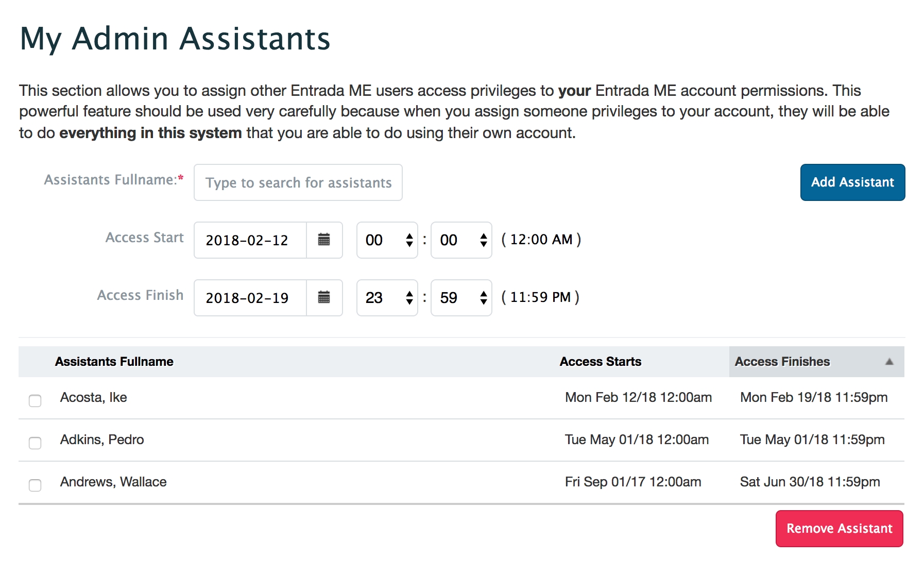Open the Access Finish calendar picker
This screenshot has width=924, height=574.
click(324, 298)
